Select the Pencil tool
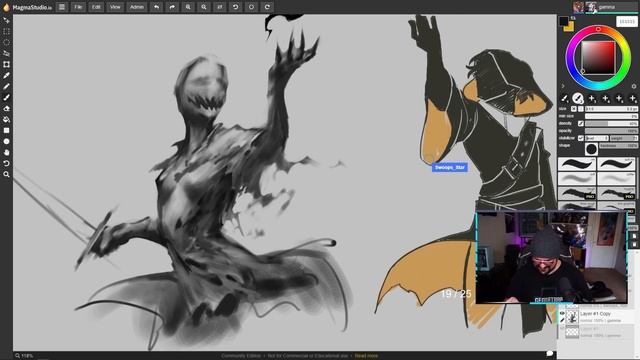The image size is (640, 360). (x=6, y=87)
